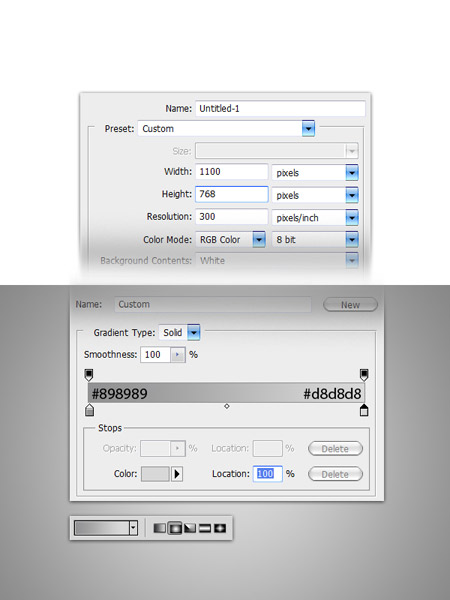Open the gradient picker dropdown arrow

pyautogui.click(x=133, y=528)
